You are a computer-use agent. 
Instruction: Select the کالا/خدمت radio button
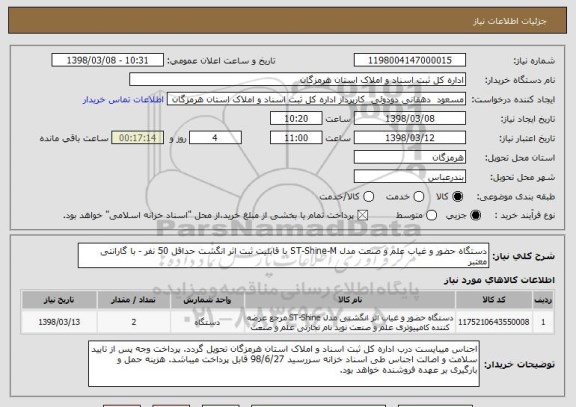[x=368, y=197]
